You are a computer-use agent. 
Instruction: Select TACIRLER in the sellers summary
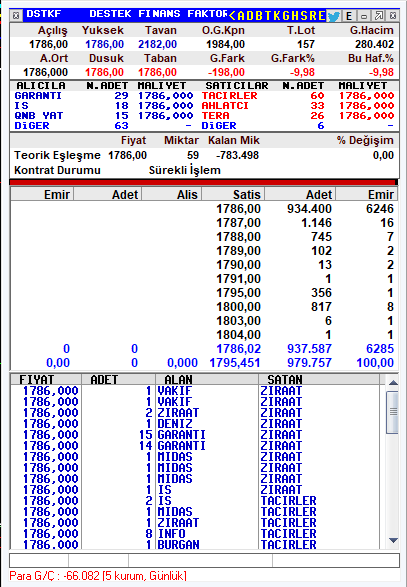click(x=230, y=96)
